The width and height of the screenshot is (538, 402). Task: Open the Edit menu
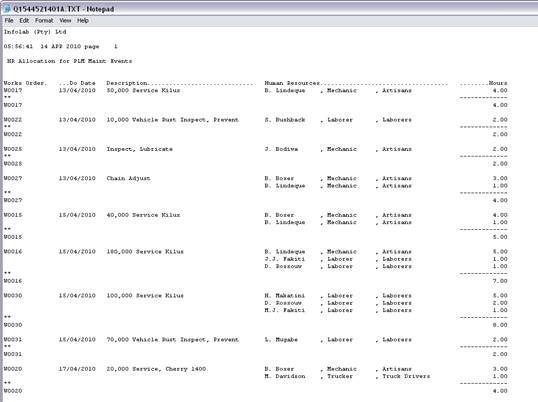(24, 21)
